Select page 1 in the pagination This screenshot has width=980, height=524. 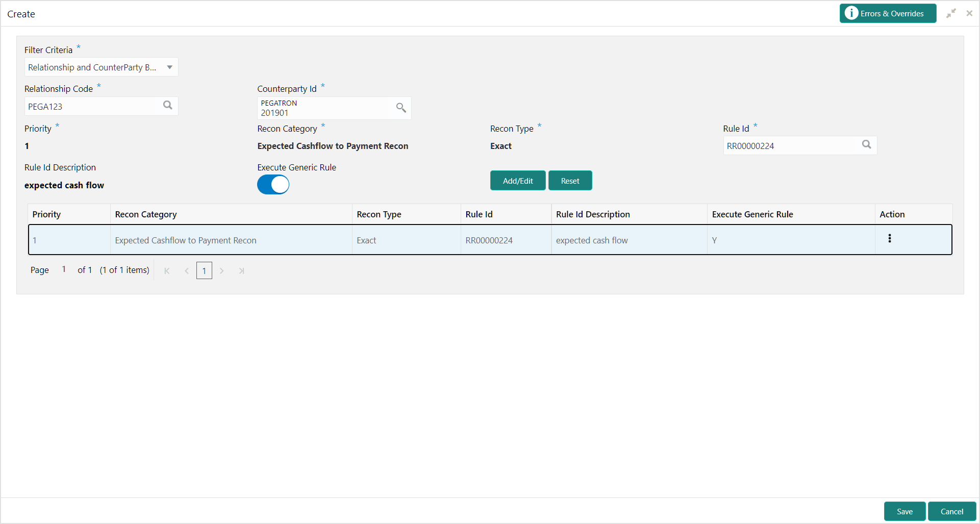tap(204, 271)
